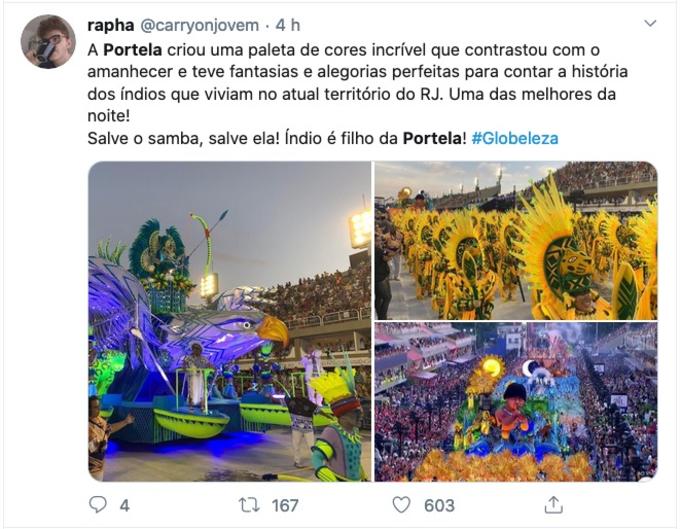This screenshot has height=529, width=680.
Task: Open the eagle float photo
Action: 229,321
